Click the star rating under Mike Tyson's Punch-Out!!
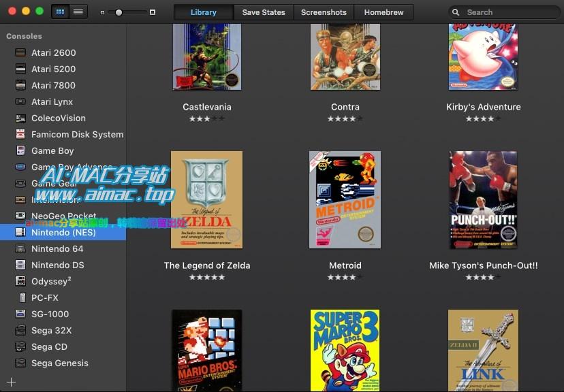The image size is (564, 392). click(484, 278)
